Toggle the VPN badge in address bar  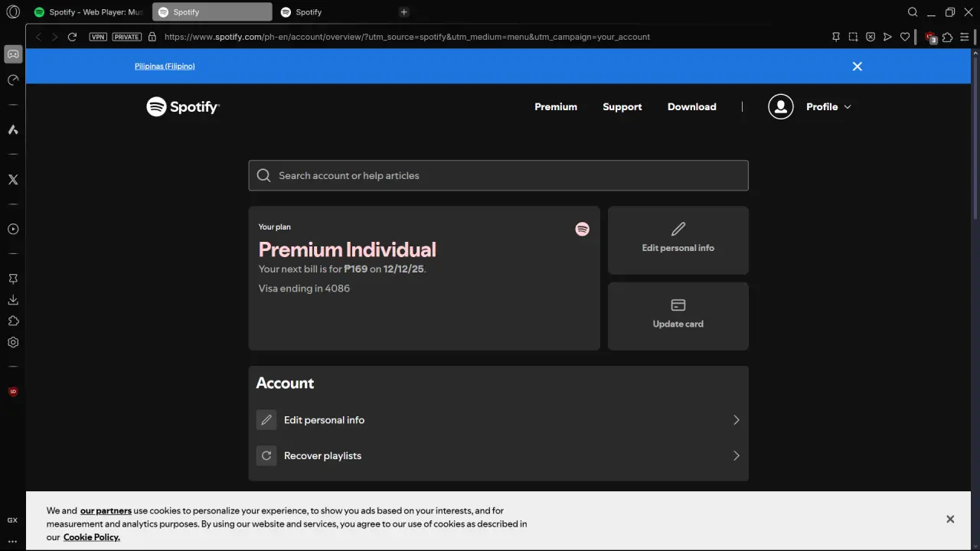pos(98,37)
